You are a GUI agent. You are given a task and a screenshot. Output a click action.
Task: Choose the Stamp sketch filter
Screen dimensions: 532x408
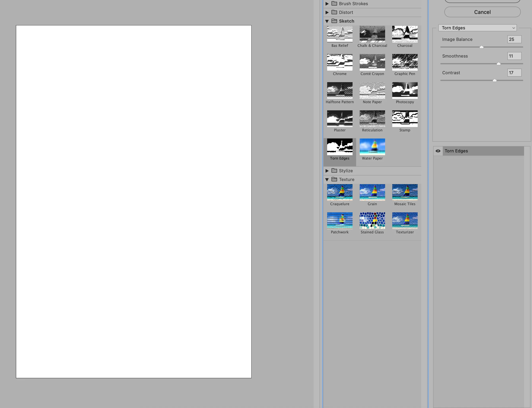click(405, 119)
